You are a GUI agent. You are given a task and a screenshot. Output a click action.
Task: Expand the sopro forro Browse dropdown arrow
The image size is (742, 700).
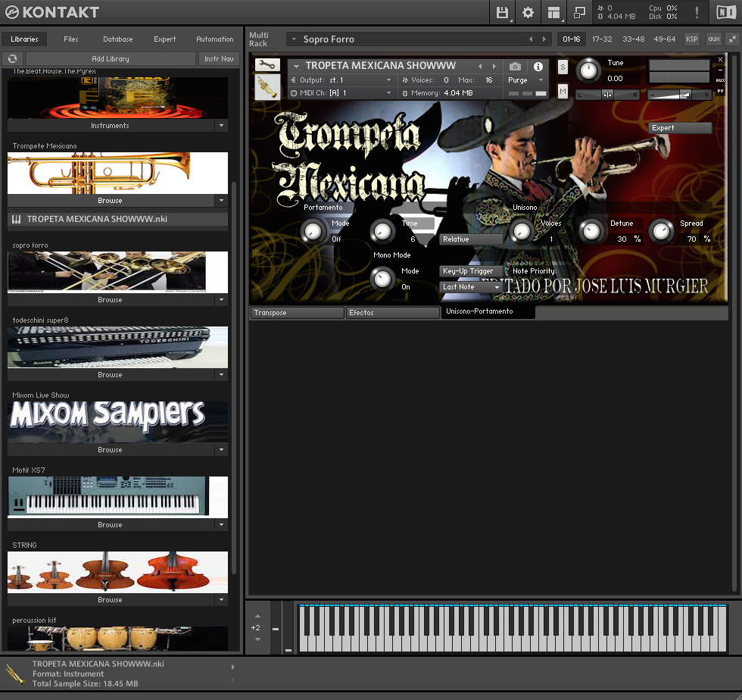221,300
